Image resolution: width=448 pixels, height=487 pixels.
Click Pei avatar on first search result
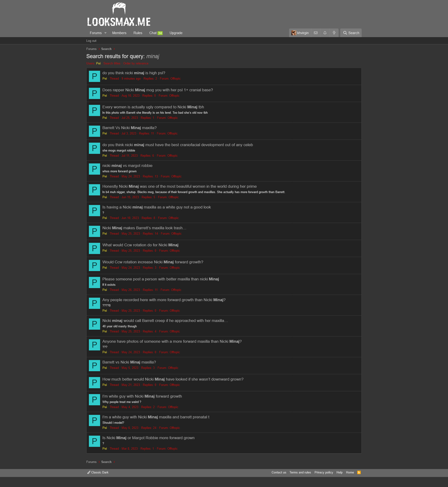[x=94, y=76]
